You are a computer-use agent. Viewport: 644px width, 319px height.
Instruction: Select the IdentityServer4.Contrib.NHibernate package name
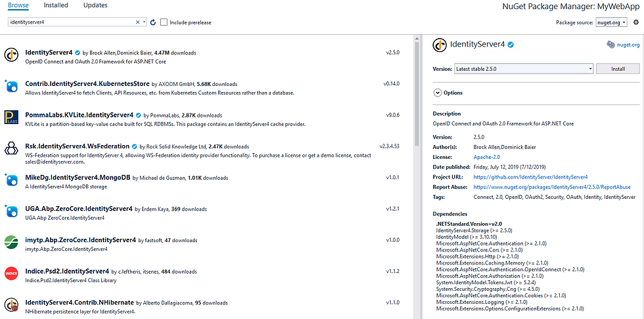point(80,302)
